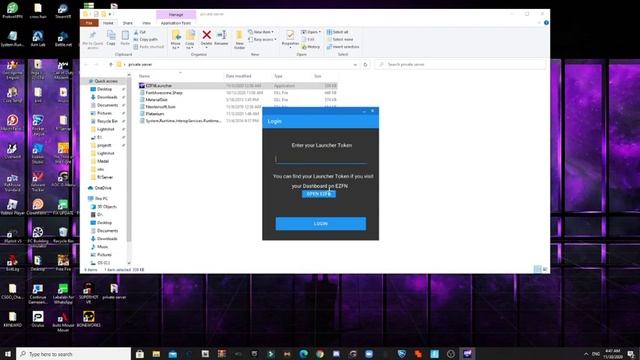Open Google Chrome from the taskbar
This screenshot has width=640, height=360.
coord(320,354)
